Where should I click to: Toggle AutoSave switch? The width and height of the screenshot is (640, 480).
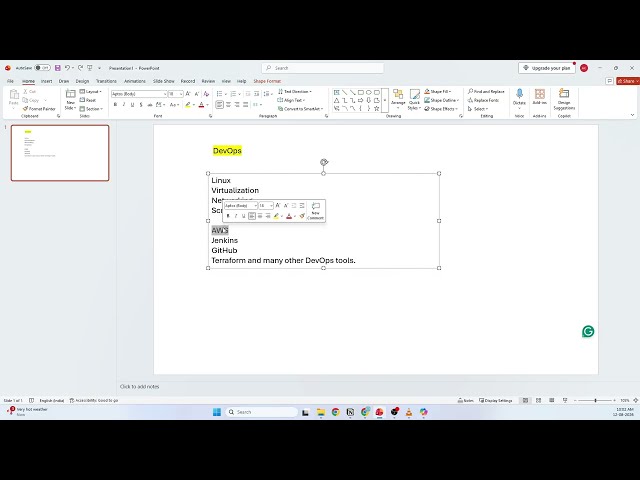coord(42,68)
